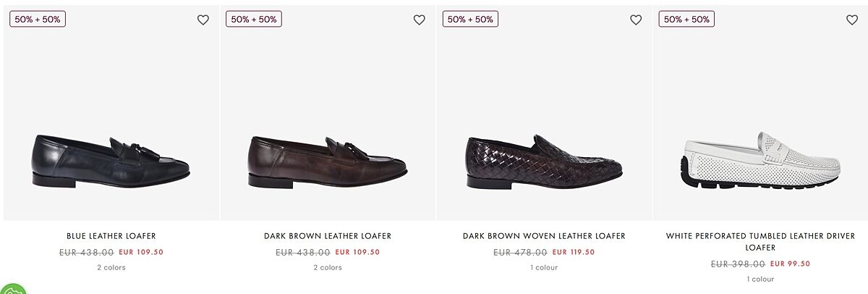Screen dimensions: 868x294
Task: Open White Perforated Tumbled Leather Driver Loafer link
Action: coord(760,241)
